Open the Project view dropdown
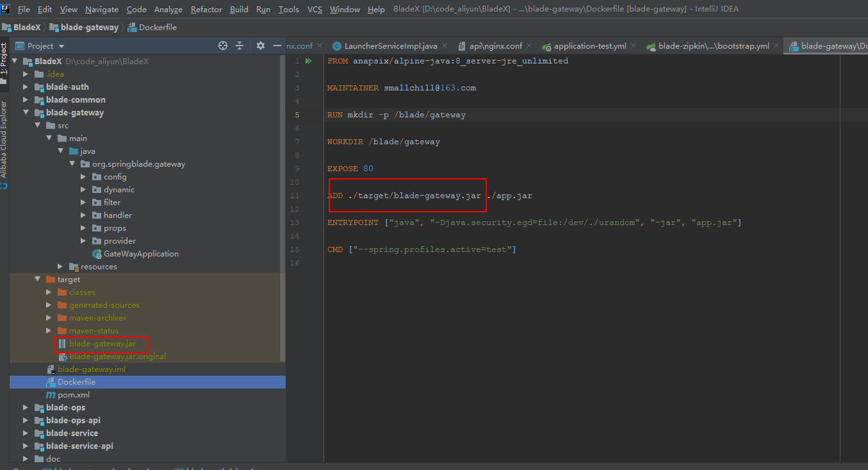The width and height of the screenshot is (868, 470). point(61,46)
